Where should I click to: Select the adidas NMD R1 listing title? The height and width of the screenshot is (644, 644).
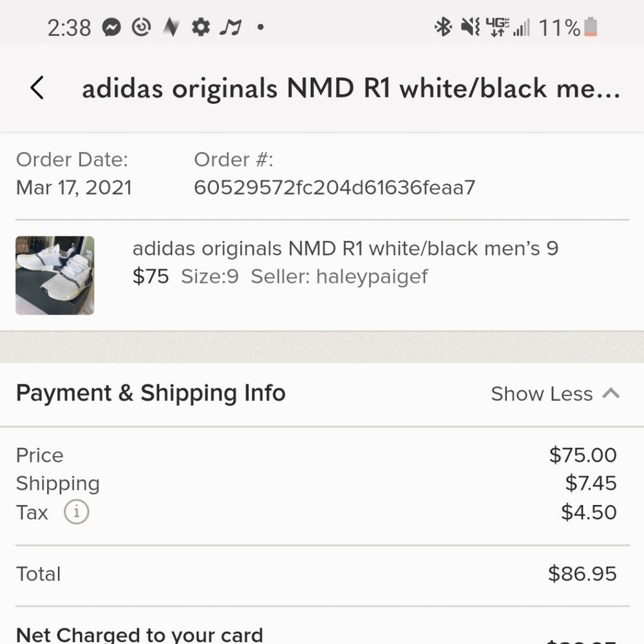[x=346, y=248]
